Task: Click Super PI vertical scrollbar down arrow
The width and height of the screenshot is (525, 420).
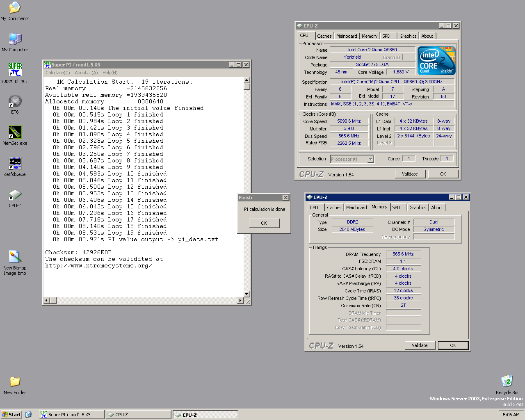Action: coord(247,294)
